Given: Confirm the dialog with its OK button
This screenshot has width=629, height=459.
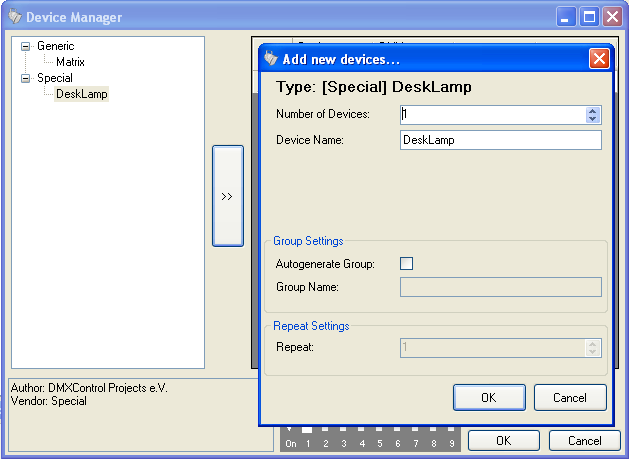Looking at the screenshot, I should pyautogui.click(x=488, y=397).
